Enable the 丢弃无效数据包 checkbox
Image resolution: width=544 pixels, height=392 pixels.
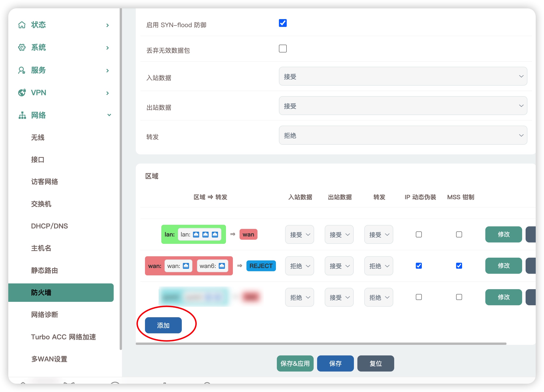pos(283,49)
